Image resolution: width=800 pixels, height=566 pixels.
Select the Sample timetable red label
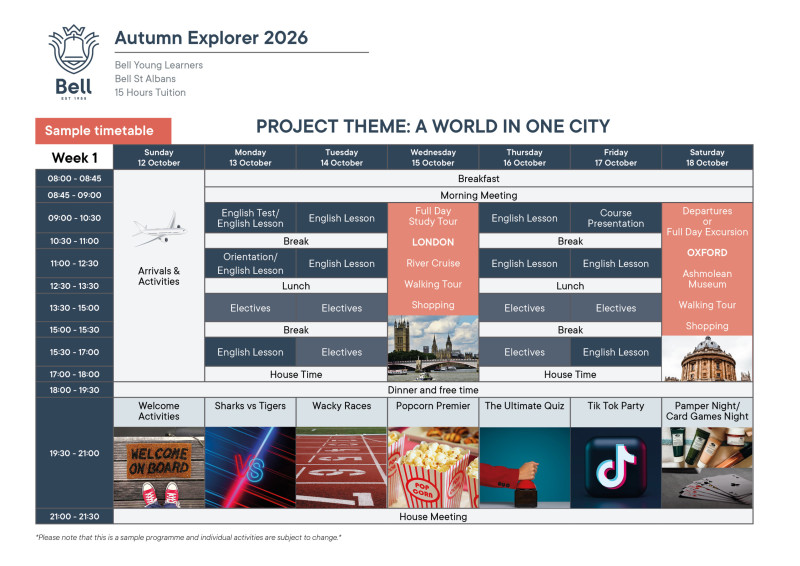103,131
